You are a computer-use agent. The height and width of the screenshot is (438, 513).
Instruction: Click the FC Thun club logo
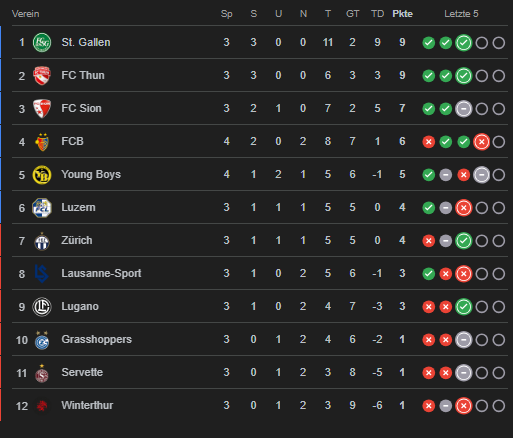(x=42, y=76)
